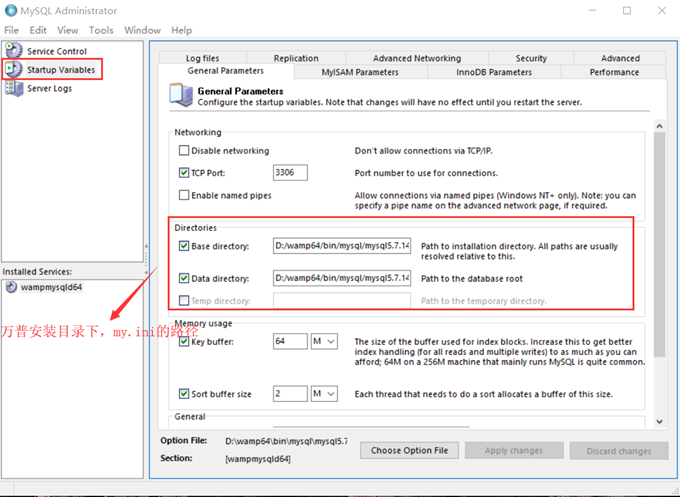
Task: Click the scrollbar down arrow
Action: point(660,422)
